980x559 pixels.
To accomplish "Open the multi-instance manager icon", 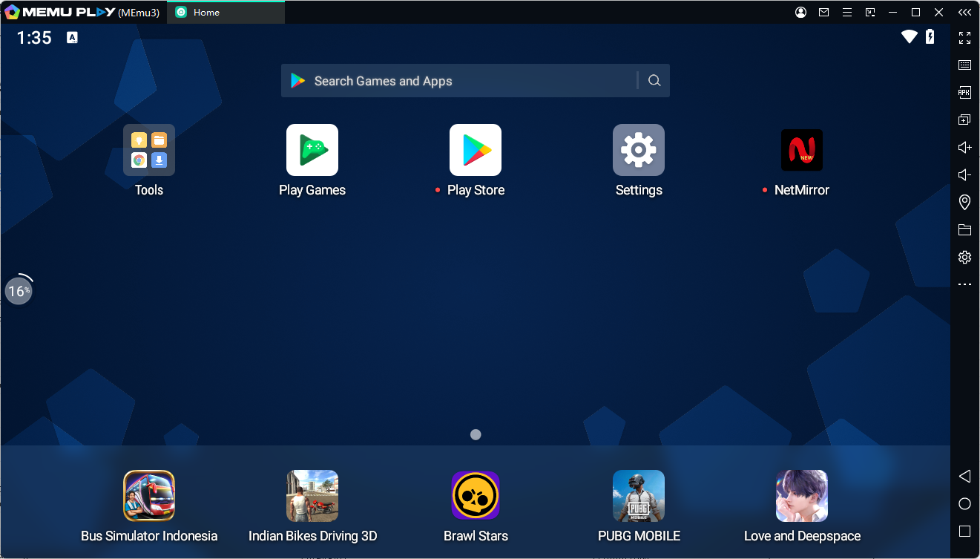I will click(964, 120).
